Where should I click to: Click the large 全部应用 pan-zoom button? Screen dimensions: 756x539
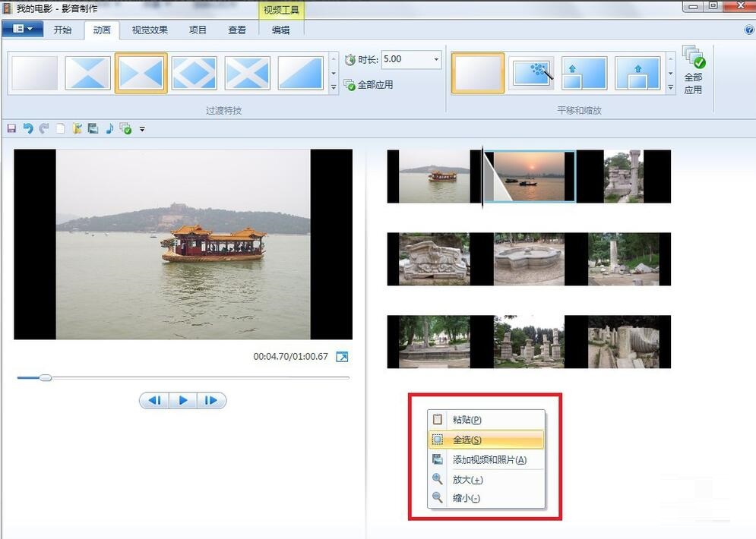pyautogui.click(x=694, y=71)
